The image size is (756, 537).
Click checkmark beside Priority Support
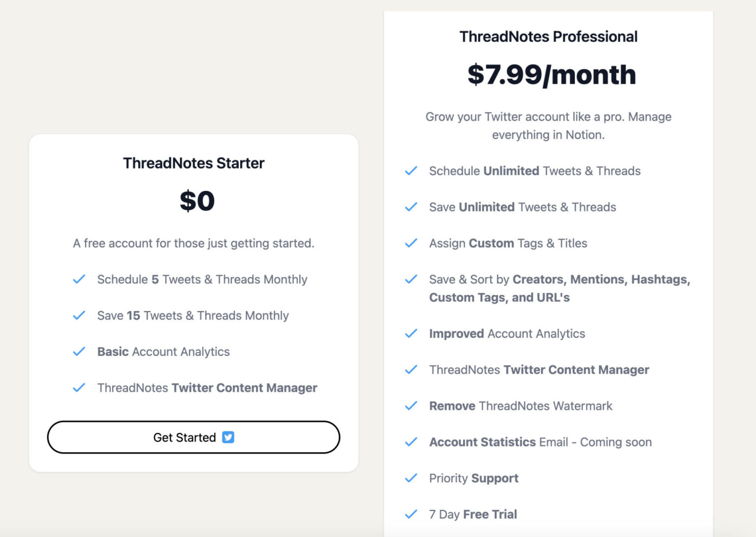(411, 478)
